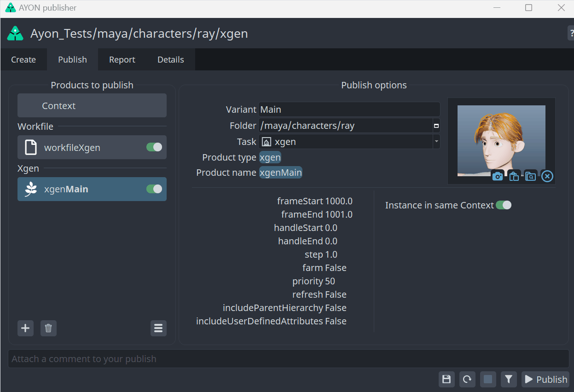Clear thumbnail with X circle icon
This screenshot has width=574, height=392.
(547, 176)
